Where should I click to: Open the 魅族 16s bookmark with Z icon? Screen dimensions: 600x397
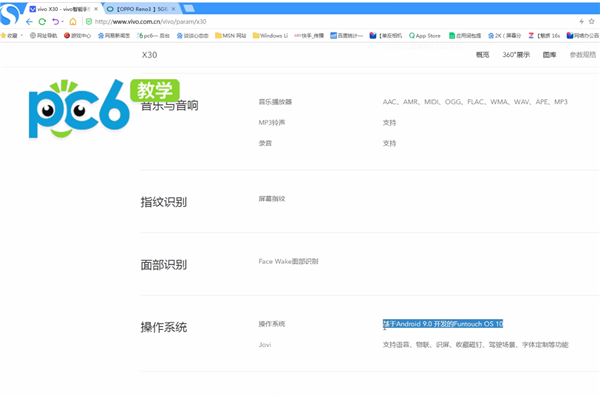coord(544,36)
